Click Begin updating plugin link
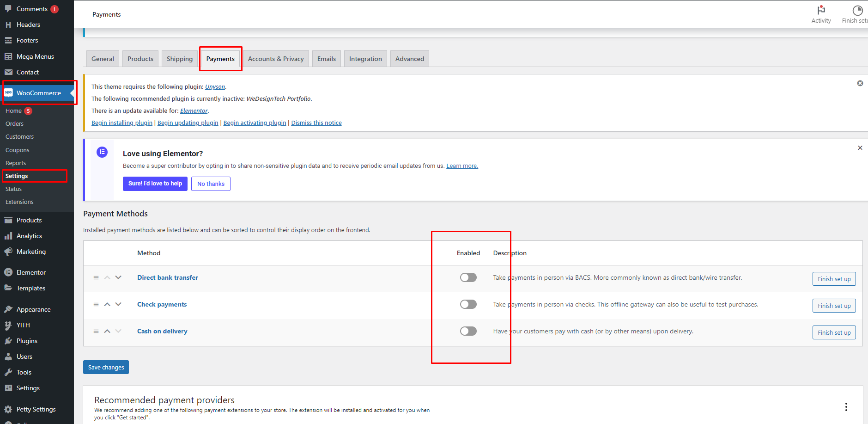 pos(188,123)
